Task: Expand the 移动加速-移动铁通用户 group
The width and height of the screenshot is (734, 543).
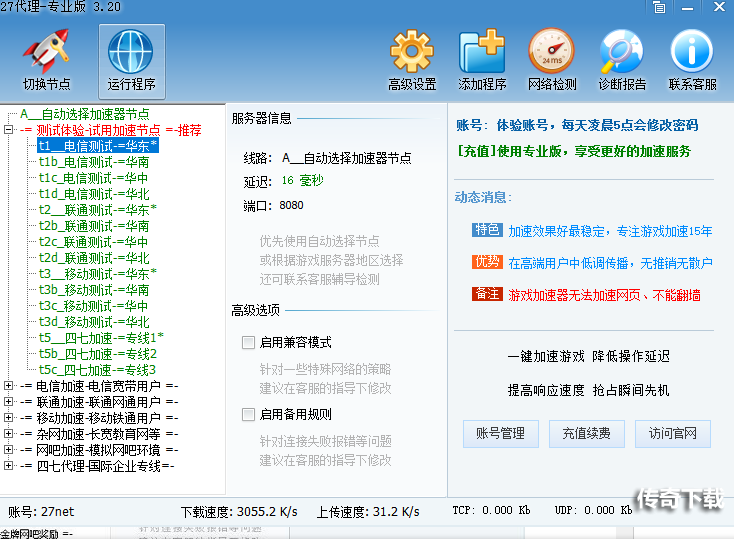Action: (8, 418)
